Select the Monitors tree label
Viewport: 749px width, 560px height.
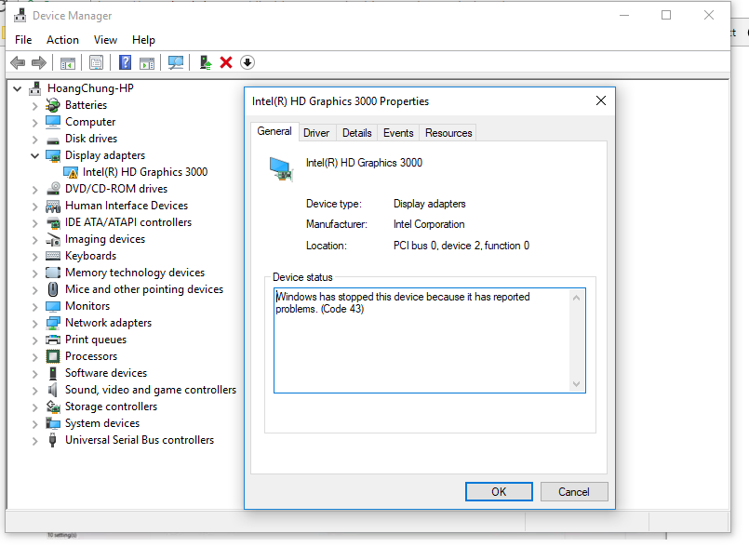[x=87, y=306]
